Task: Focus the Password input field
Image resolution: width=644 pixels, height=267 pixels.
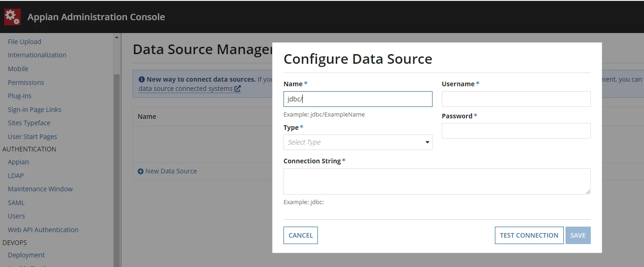Action: 516,131
